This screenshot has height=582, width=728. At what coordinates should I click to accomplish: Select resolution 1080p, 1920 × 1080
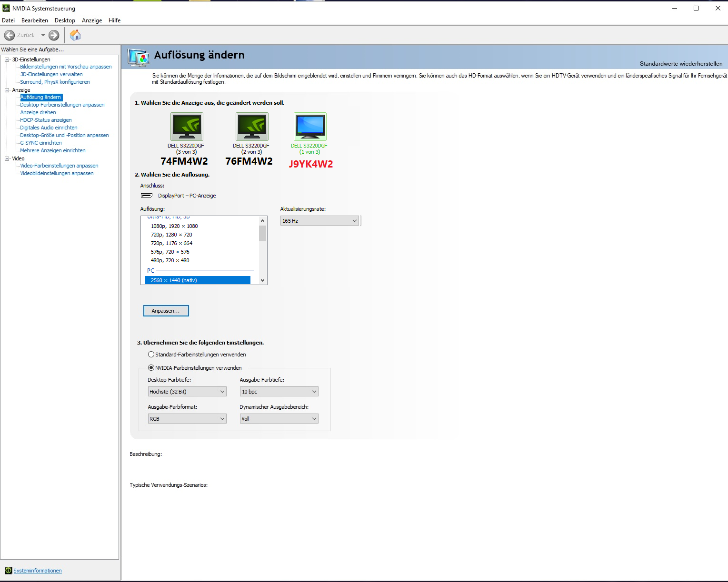pyautogui.click(x=174, y=226)
